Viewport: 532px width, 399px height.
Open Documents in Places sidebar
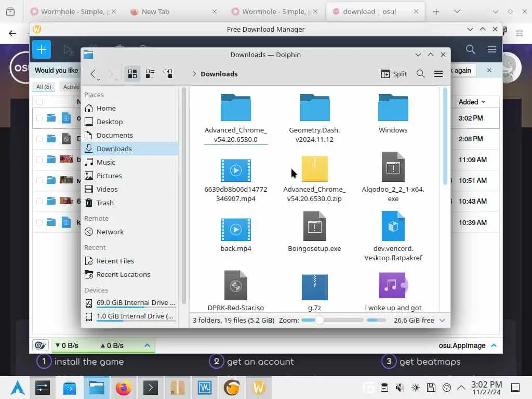click(x=130, y=136)
